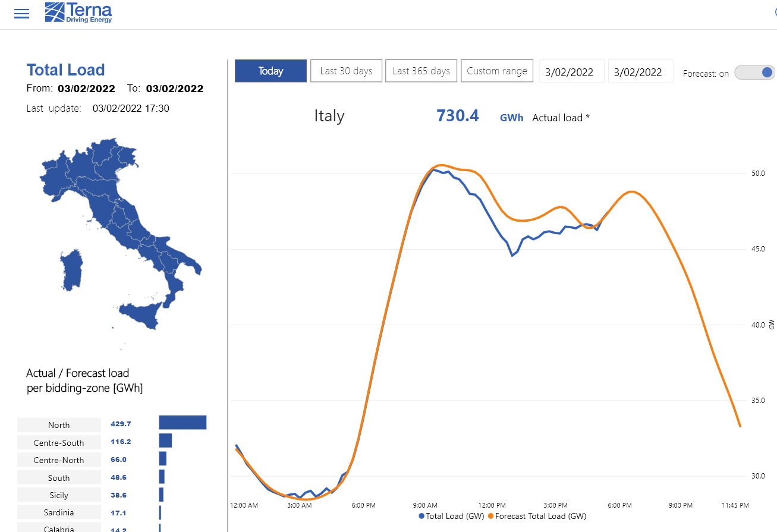The image size is (777, 532).
Task: Choose the Sicily bidding-zone label
Action: pyautogui.click(x=59, y=495)
